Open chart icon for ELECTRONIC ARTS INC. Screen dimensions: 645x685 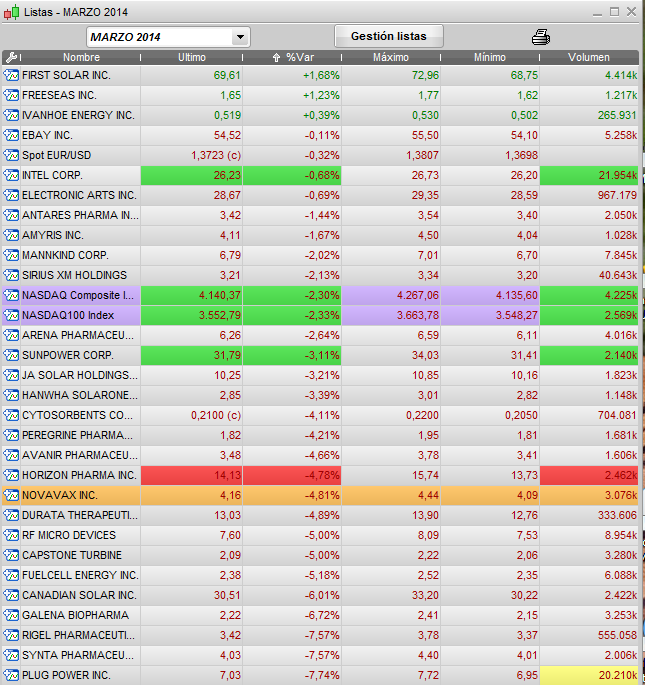click(11, 195)
